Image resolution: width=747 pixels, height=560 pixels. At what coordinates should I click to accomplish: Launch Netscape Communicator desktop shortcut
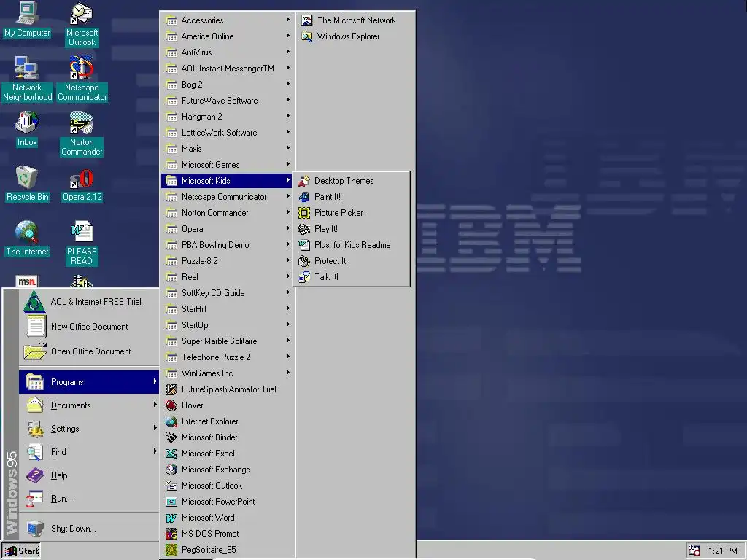[x=82, y=79]
